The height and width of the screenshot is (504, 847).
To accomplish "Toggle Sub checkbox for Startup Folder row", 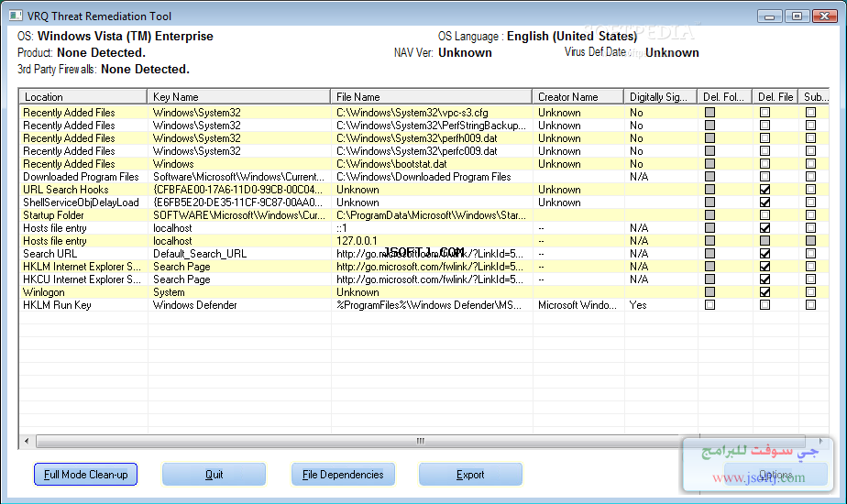I will 811,215.
